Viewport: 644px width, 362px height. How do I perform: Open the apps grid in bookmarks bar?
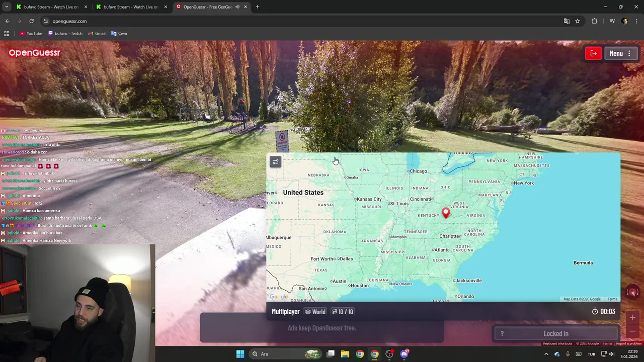pos(7,33)
